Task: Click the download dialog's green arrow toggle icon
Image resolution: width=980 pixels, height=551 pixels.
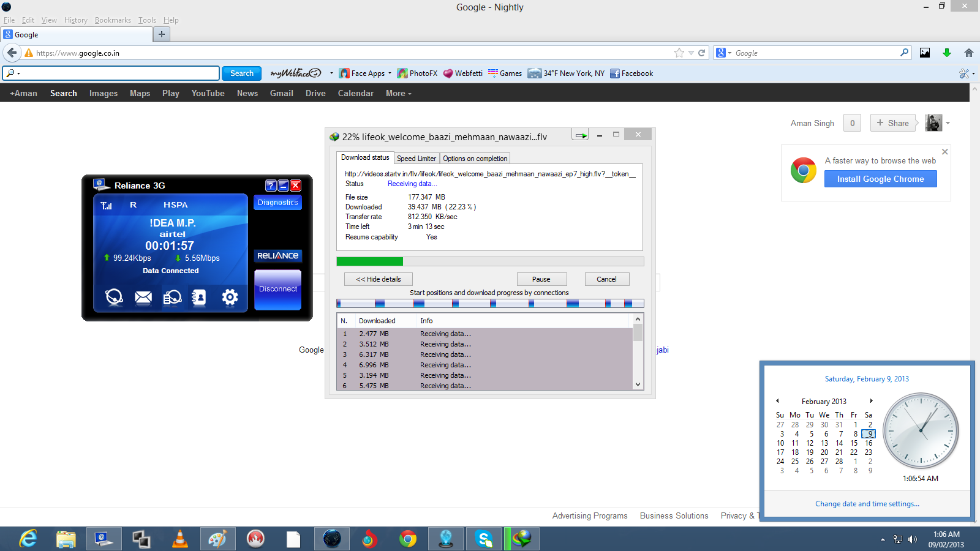Action: 580,135
